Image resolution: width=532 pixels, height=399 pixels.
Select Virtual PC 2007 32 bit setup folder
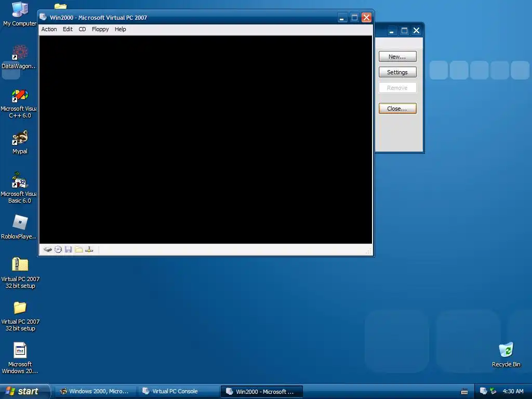click(20, 316)
